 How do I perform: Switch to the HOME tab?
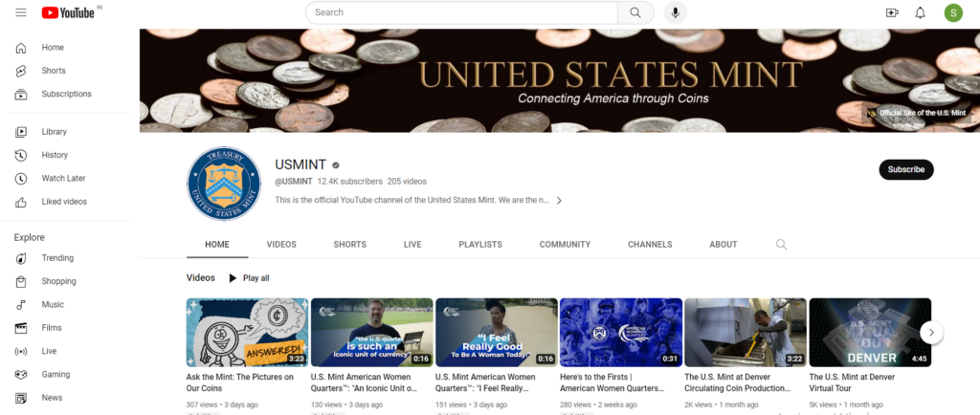(x=217, y=245)
